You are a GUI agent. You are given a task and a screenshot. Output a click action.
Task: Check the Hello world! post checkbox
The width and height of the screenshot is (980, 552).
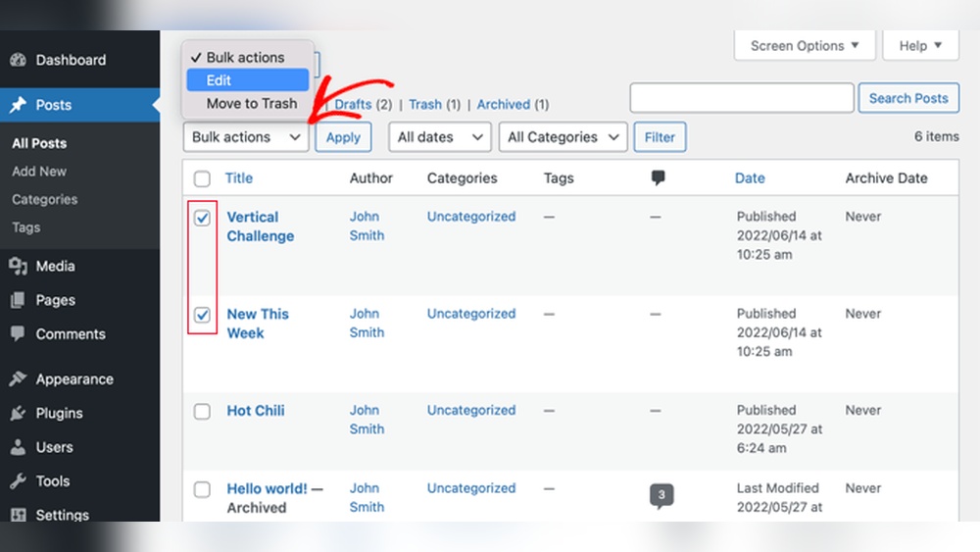click(x=202, y=489)
